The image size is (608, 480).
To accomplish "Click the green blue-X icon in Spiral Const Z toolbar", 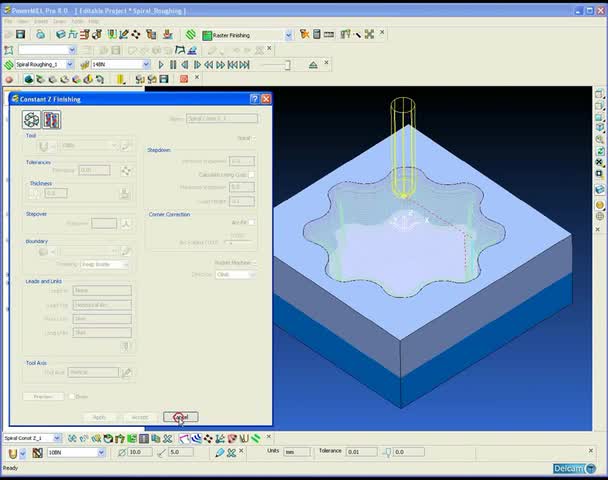I will pyautogui.click(x=168, y=439).
